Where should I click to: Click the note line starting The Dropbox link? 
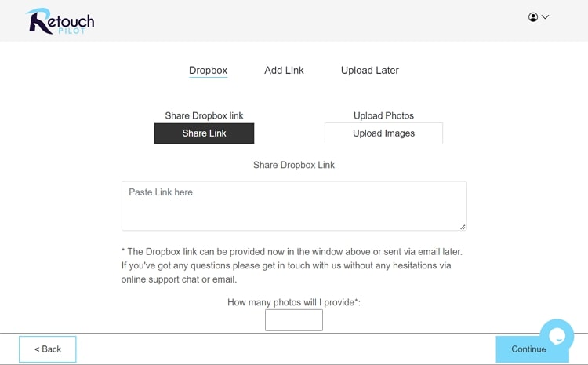click(x=292, y=252)
